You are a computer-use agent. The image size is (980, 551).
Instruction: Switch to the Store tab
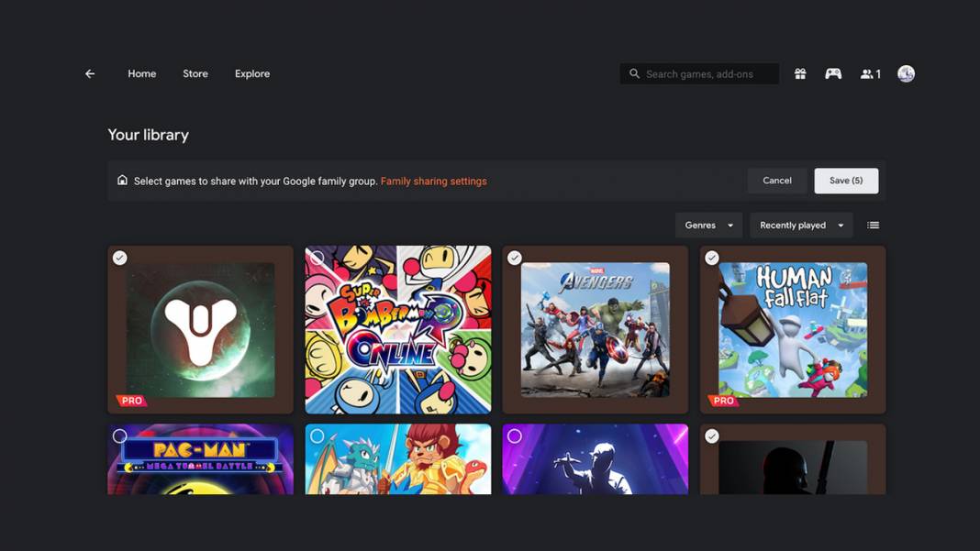tap(195, 73)
